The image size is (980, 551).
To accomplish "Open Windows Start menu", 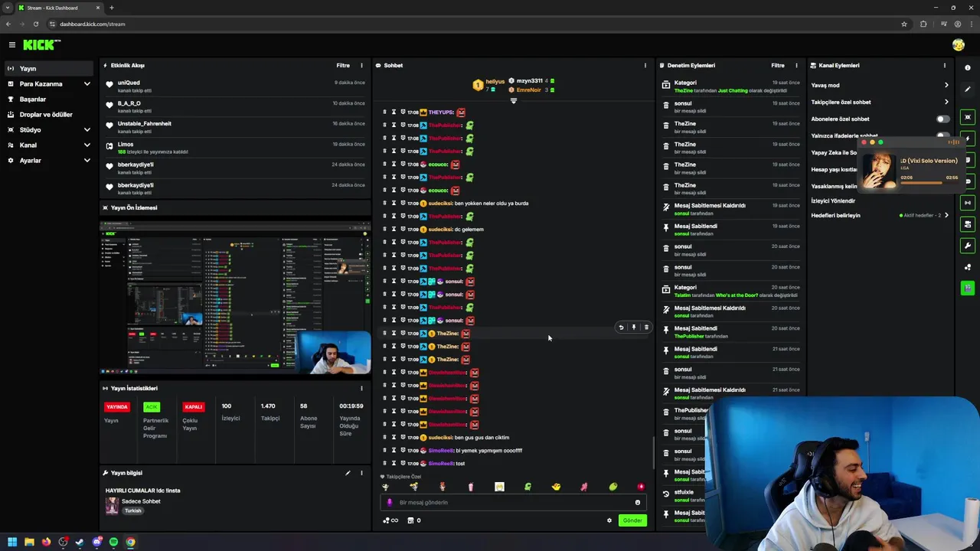I will pos(12,542).
